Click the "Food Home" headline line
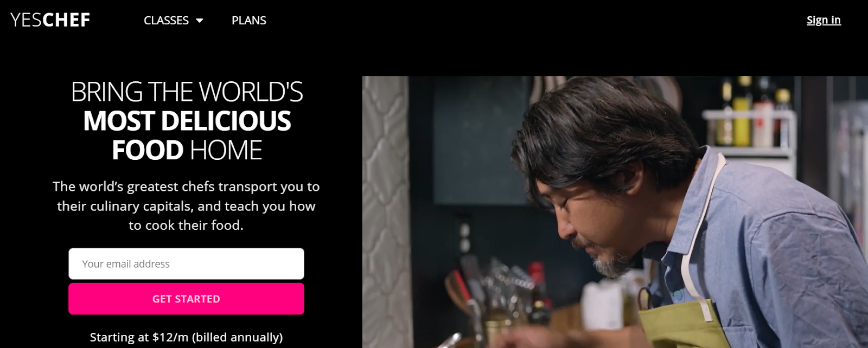Viewport: 868px width, 348px height. click(187, 150)
